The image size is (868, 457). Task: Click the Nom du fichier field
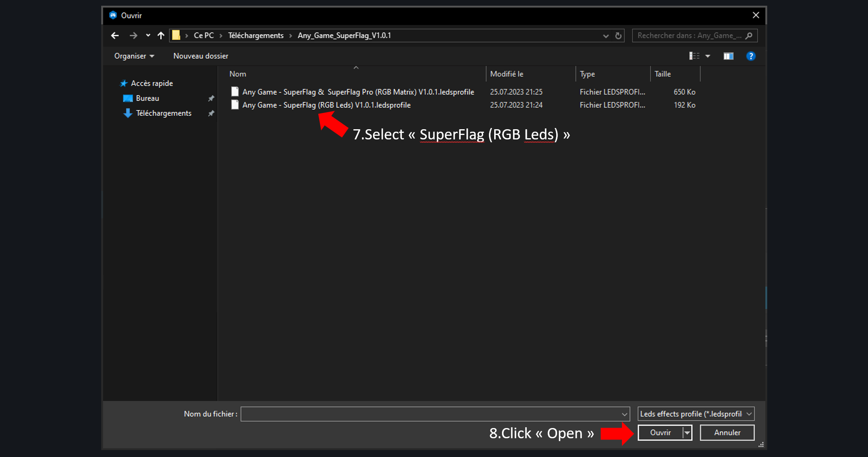coord(431,414)
